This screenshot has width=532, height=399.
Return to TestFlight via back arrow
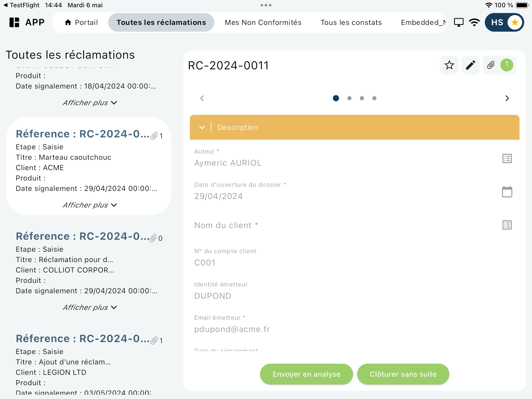click(x=21, y=5)
